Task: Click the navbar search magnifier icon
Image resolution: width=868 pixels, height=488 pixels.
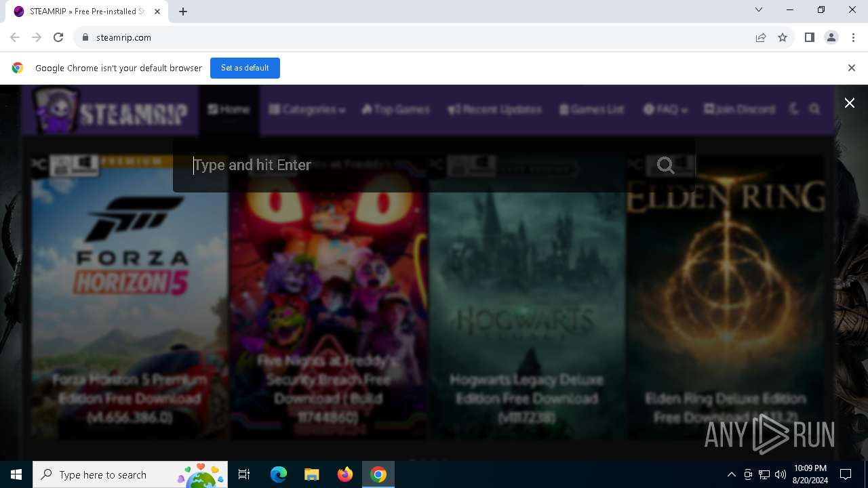Action: 815,109
